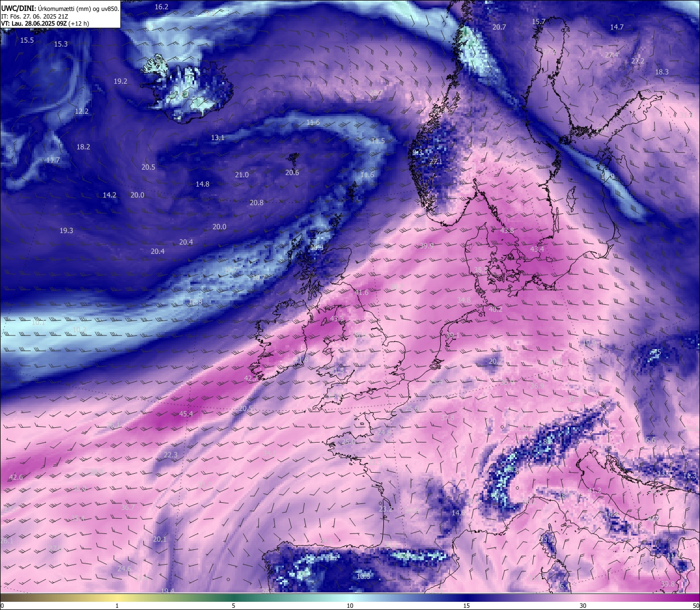Click the 14.7 map value
The height and width of the screenshot is (610, 700).
tap(616, 27)
